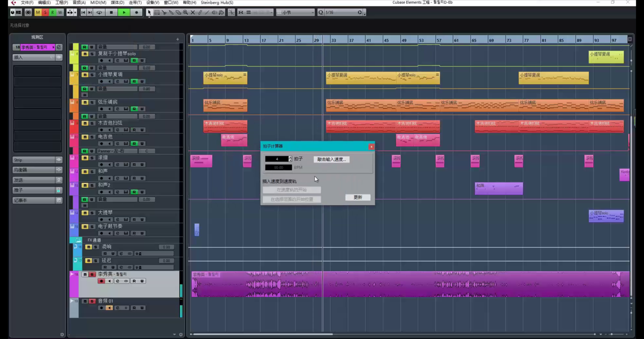This screenshot has height=339, width=644.
Task: Toggle Snap to Zero Crossing icon
Action: 231,12
